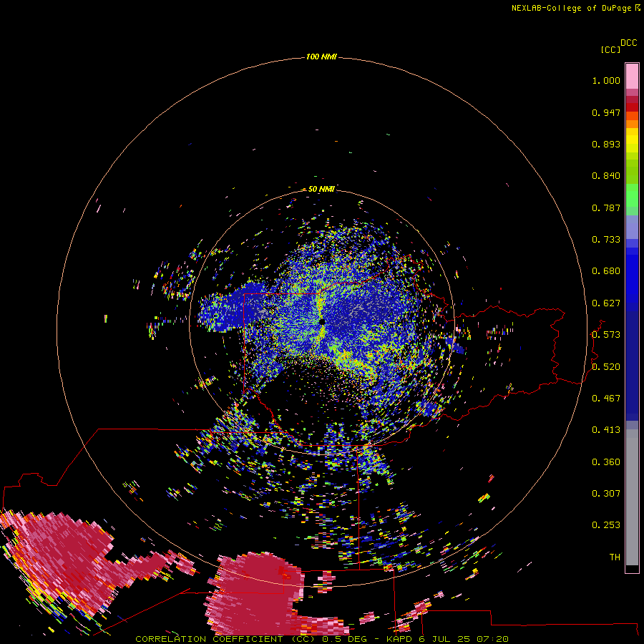Click the gray lower segment of the color bar

click(x=632, y=497)
